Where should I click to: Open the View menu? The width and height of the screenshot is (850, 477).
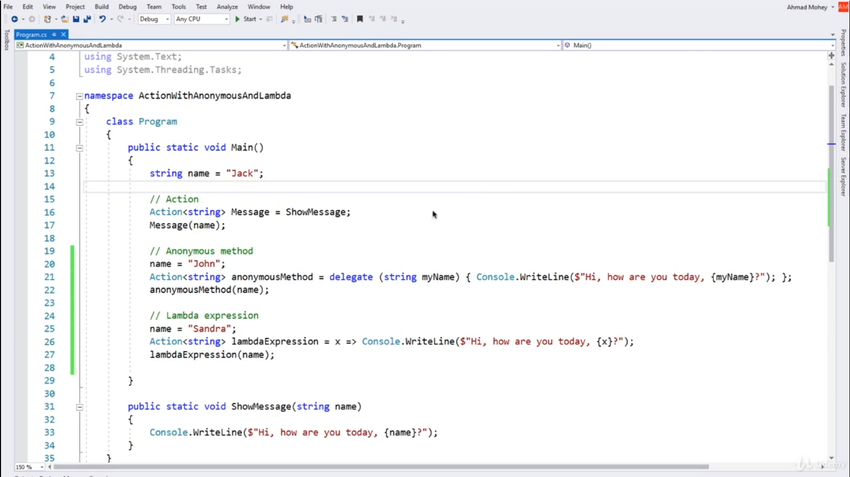click(x=49, y=7)
